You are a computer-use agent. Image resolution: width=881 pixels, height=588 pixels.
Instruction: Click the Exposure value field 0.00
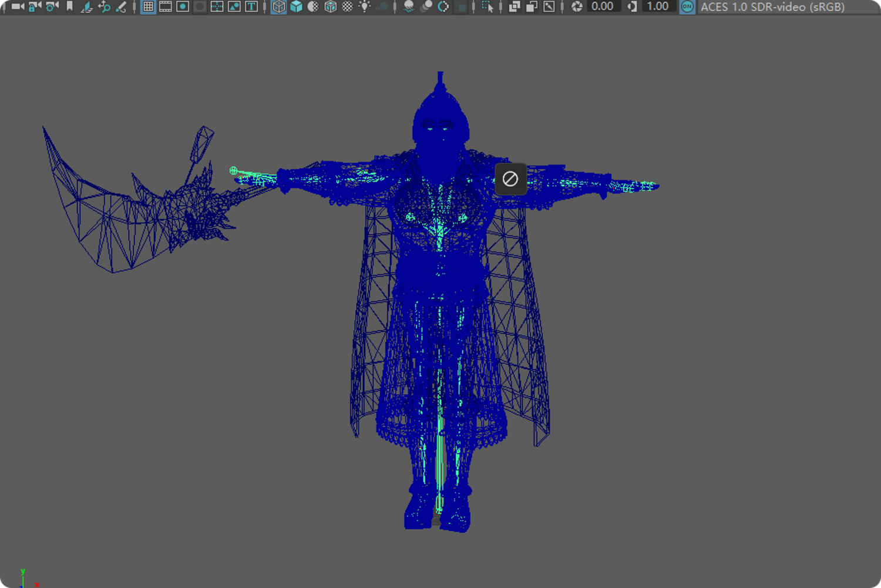(603, 6)
